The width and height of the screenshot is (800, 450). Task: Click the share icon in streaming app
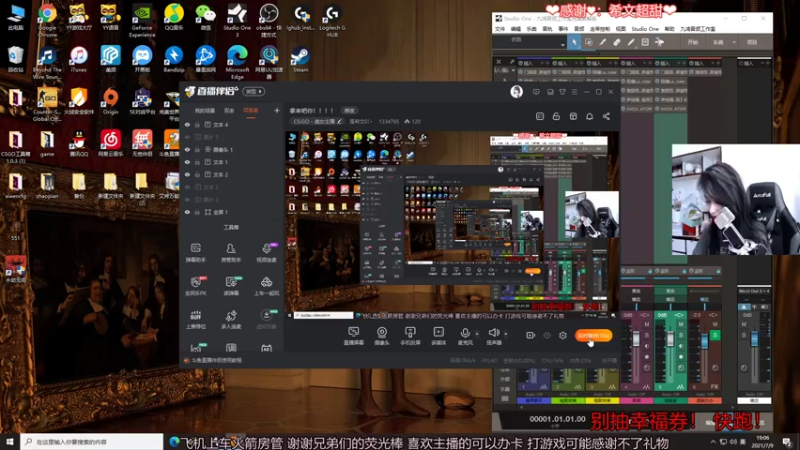coord(606,116)
